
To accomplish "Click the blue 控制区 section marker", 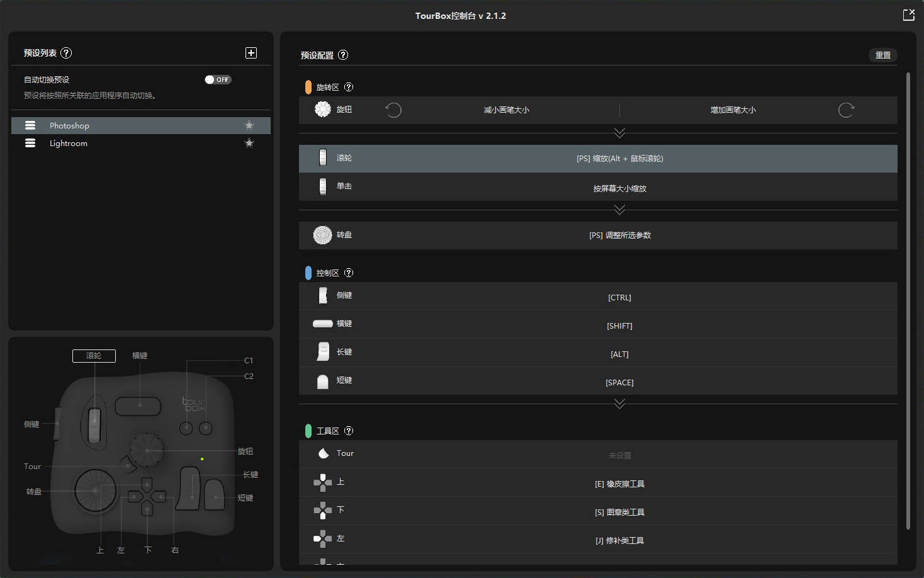I will (308, 273).
